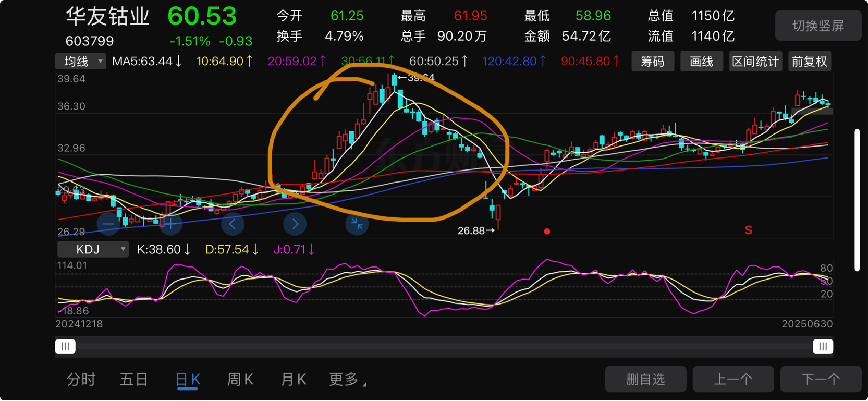
Task: Click the zoom in plus chart button
Action: point(170,224)
